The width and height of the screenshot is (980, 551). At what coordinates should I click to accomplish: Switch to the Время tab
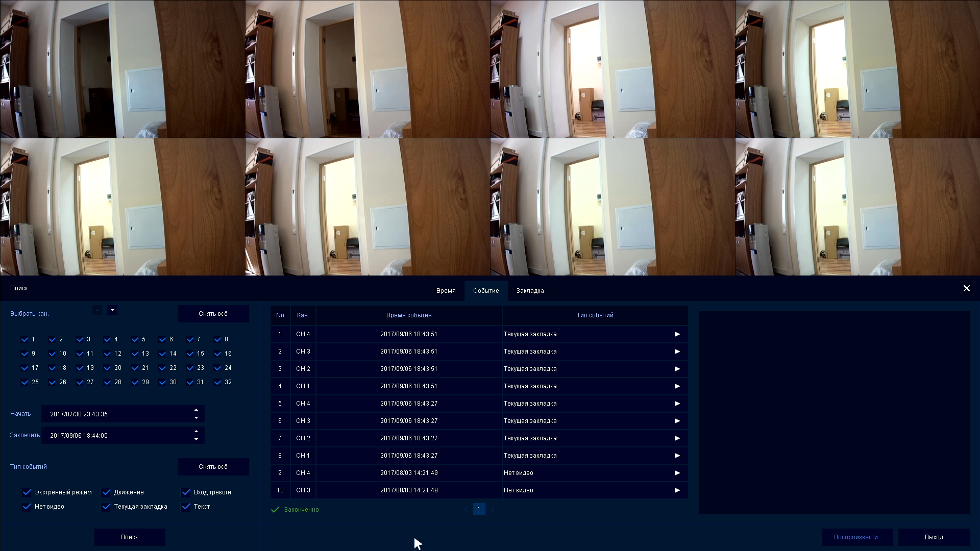pyautogui.click(x=446, y=291)
